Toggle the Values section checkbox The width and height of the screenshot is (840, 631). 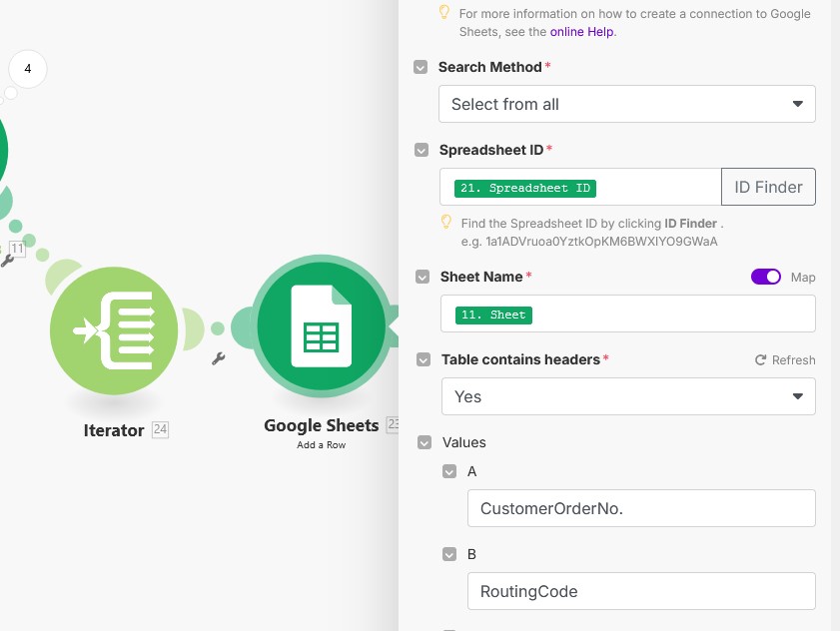pyautogui.click(x=424, y=442)
